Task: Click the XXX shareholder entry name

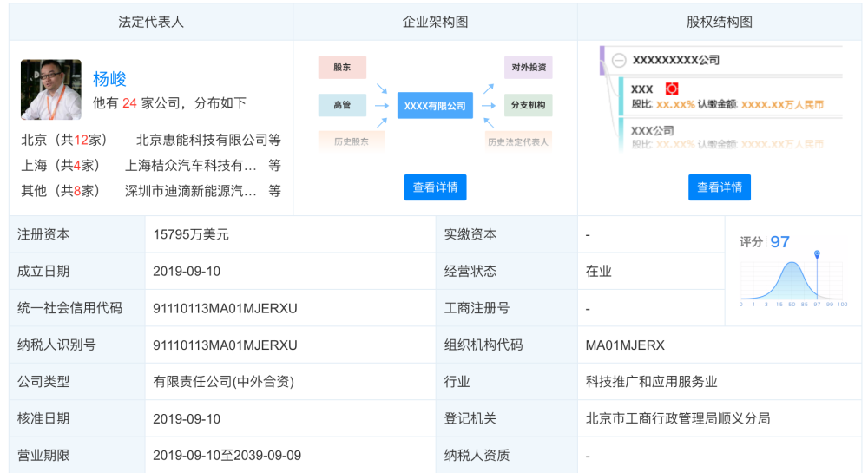Action: point(642,89)
